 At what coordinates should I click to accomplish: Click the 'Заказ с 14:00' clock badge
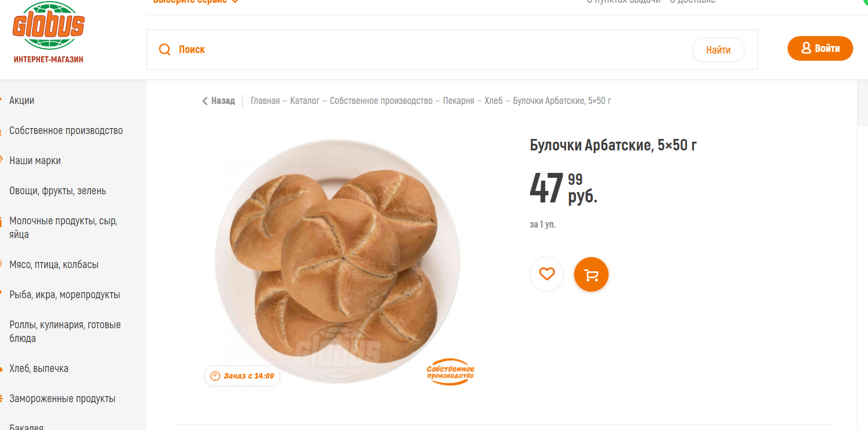click(x=242, y=376)
